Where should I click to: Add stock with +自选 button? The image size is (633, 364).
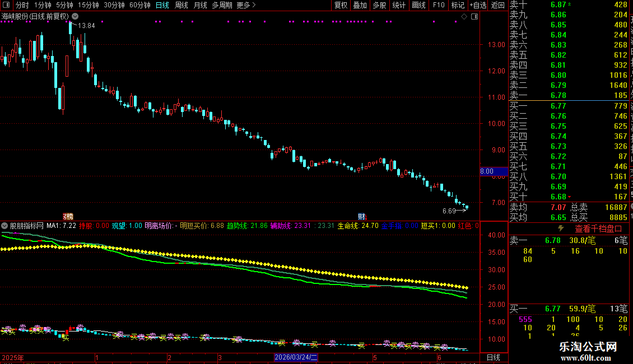[478, 5]
